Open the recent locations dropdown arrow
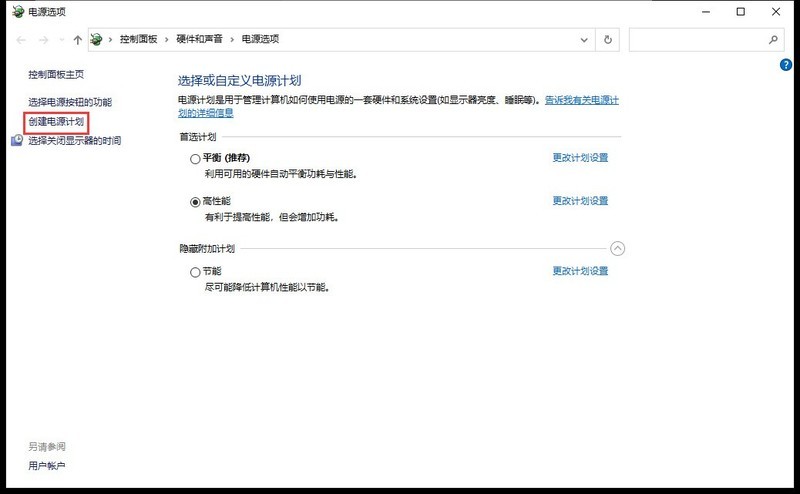 62,40
